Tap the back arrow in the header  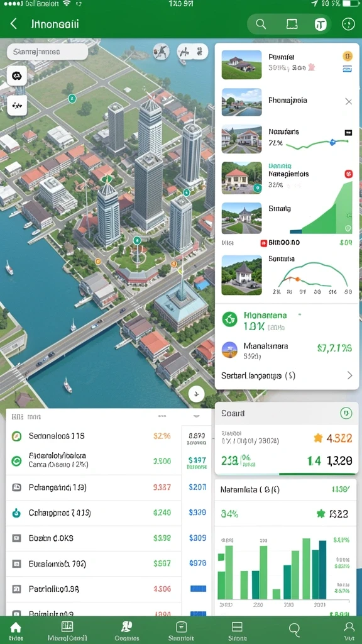pyautogui.click(x=14, y=24)
